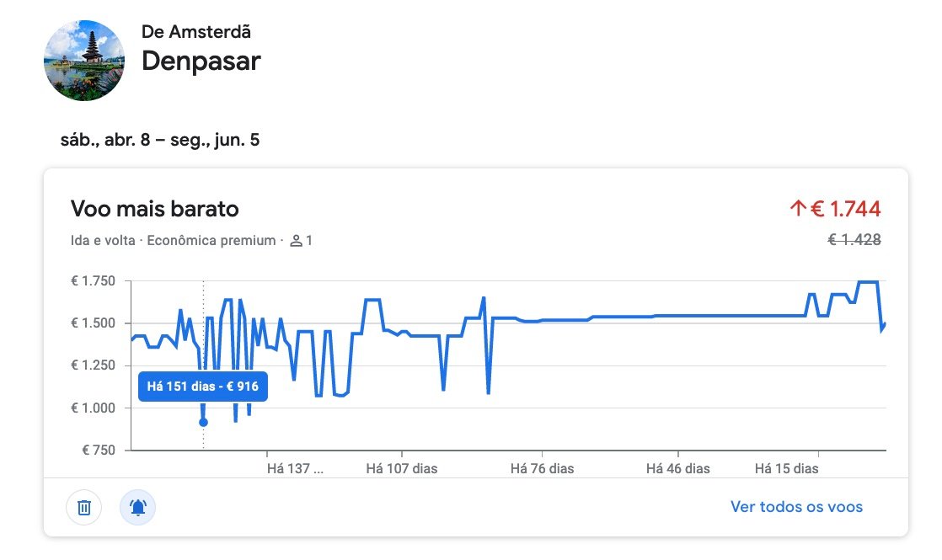Click the Denpasar destination title
The width and height of the screenshot is (942, 560).
(x=201, y=61)
